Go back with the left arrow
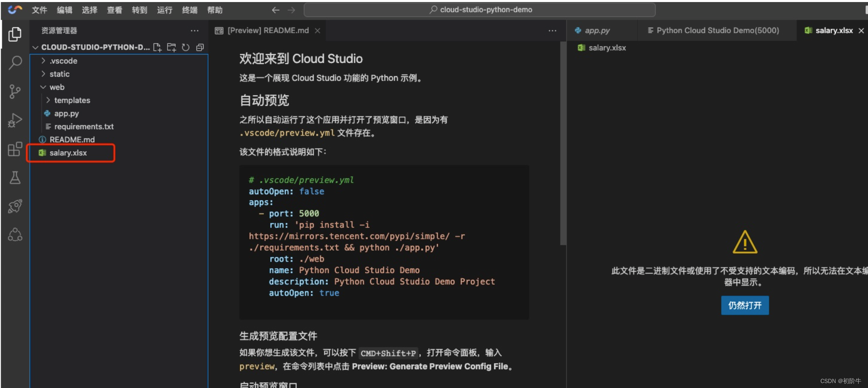The height and width of the screenshot is (388, 868). pyautogui.click(x=276, y=10)
